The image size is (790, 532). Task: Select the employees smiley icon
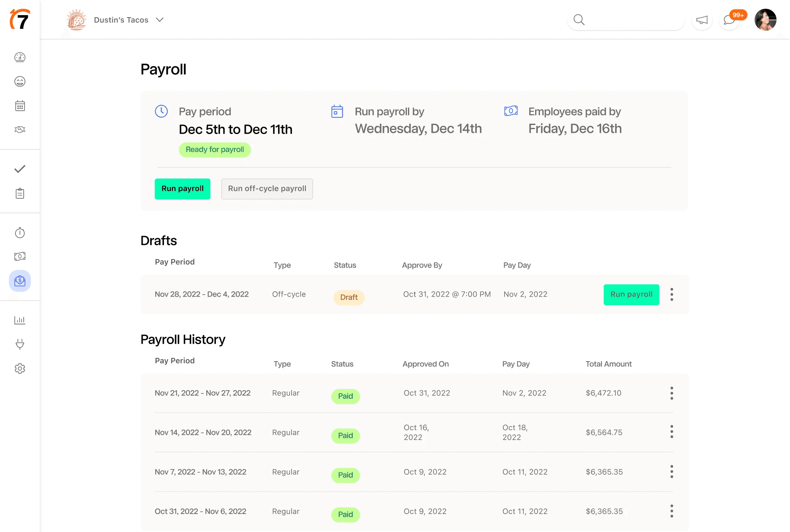pos(20,81)
